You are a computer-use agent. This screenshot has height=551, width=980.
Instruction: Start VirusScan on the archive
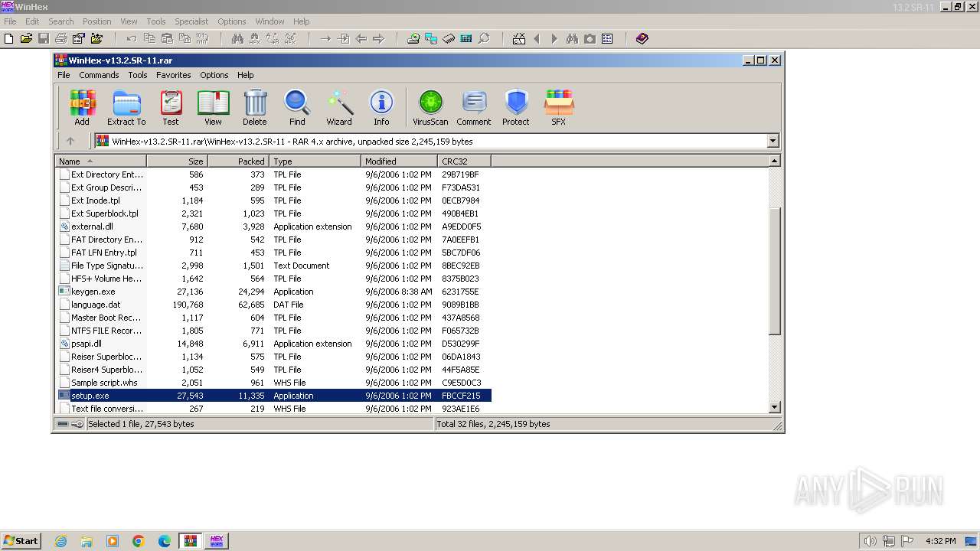[x=430, y=108]
